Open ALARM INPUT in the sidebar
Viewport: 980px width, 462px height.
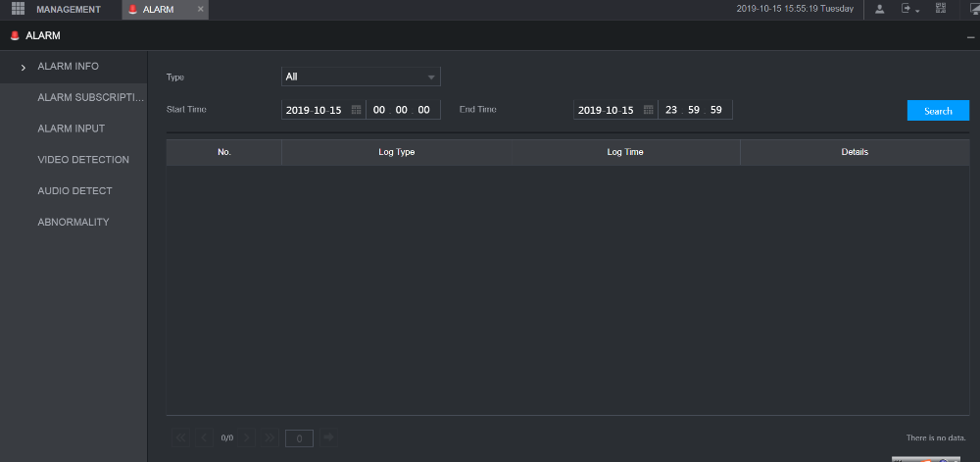tap(71, 128)
